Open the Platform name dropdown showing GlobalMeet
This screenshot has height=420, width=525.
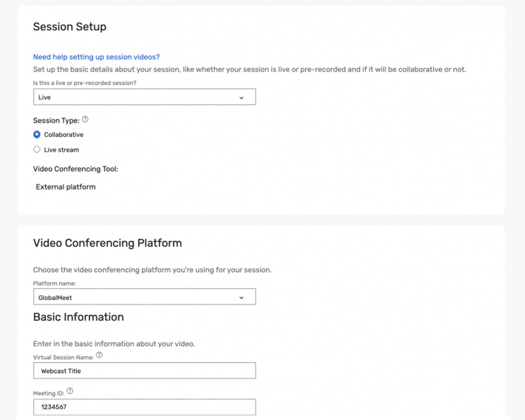[x=144, y=297]
